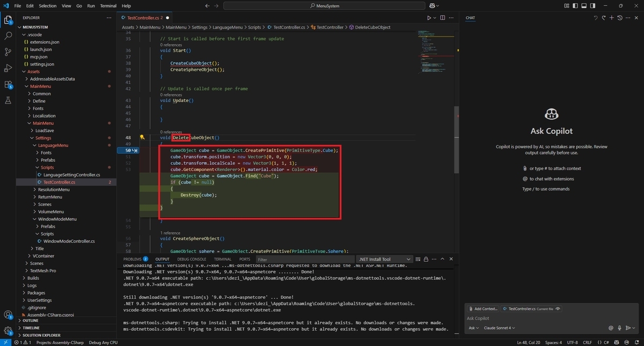Click the Add Context button
Viewport: 644px width, 346px height.
coord(483,309)
